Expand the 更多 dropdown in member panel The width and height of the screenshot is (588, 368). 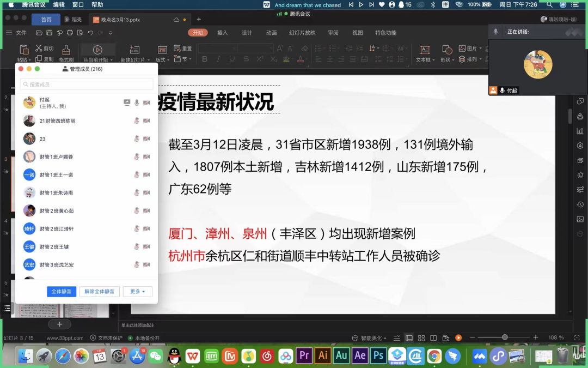pyautogui.click(x=137, y=291)
